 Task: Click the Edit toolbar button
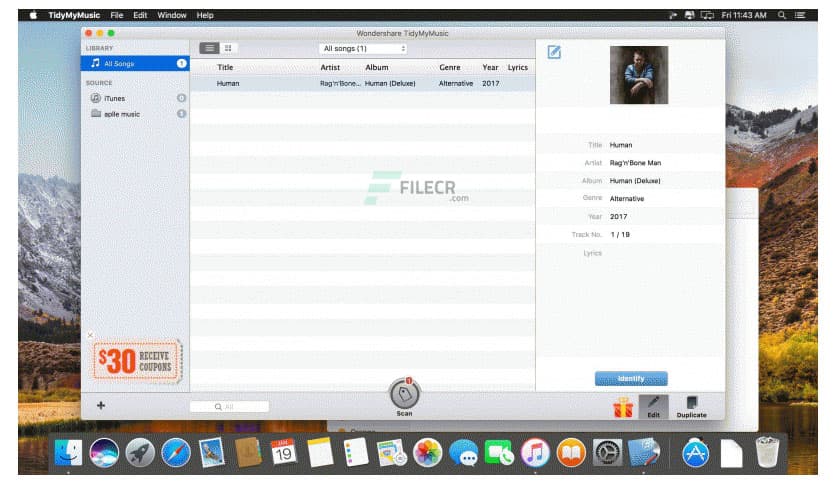653,407
